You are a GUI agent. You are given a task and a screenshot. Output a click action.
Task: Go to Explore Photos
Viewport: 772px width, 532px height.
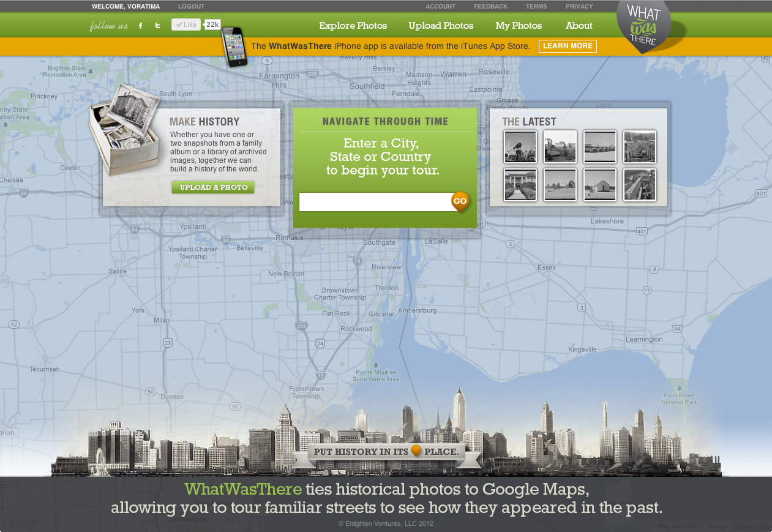click(x=353, y=26)
